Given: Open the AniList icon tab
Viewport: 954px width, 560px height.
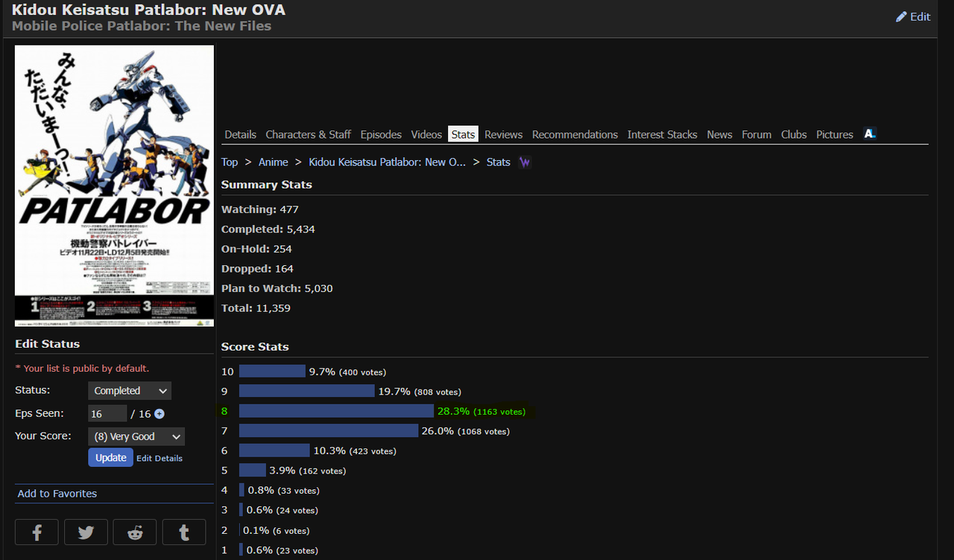Looking at the screenshot, I should pyautogui.click(x=870, y=133).
